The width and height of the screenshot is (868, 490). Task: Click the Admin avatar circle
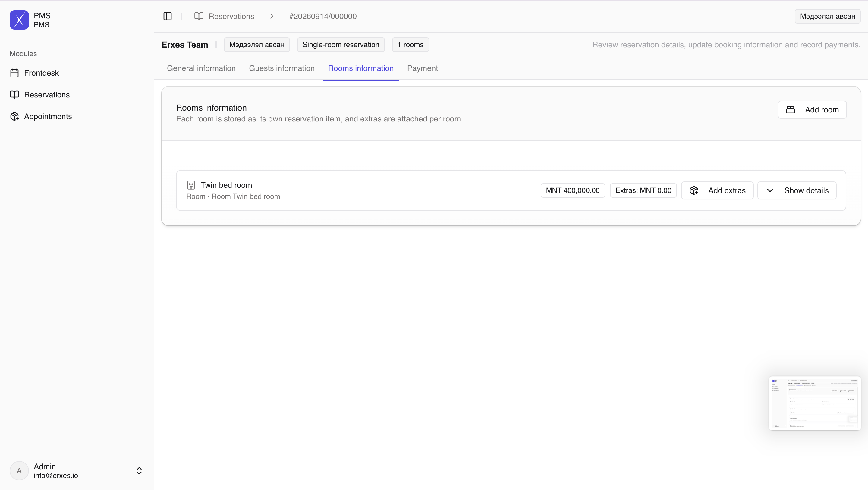19,471
